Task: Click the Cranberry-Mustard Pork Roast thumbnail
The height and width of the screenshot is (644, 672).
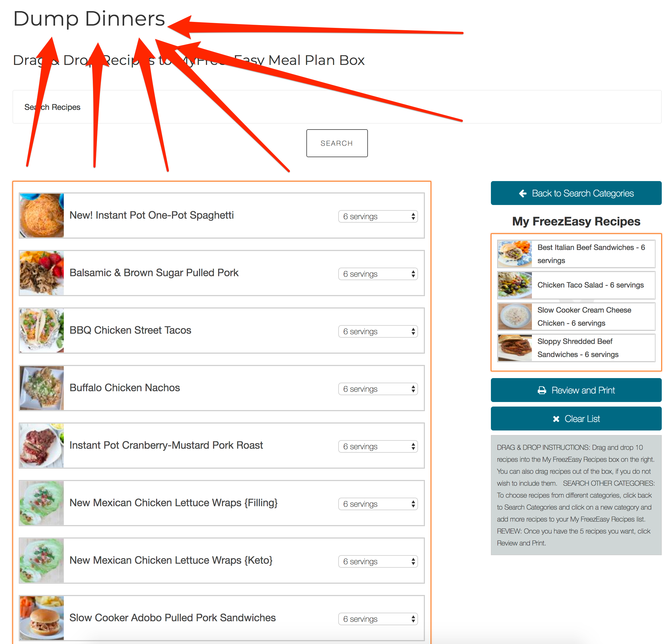Action: (42, 446)
